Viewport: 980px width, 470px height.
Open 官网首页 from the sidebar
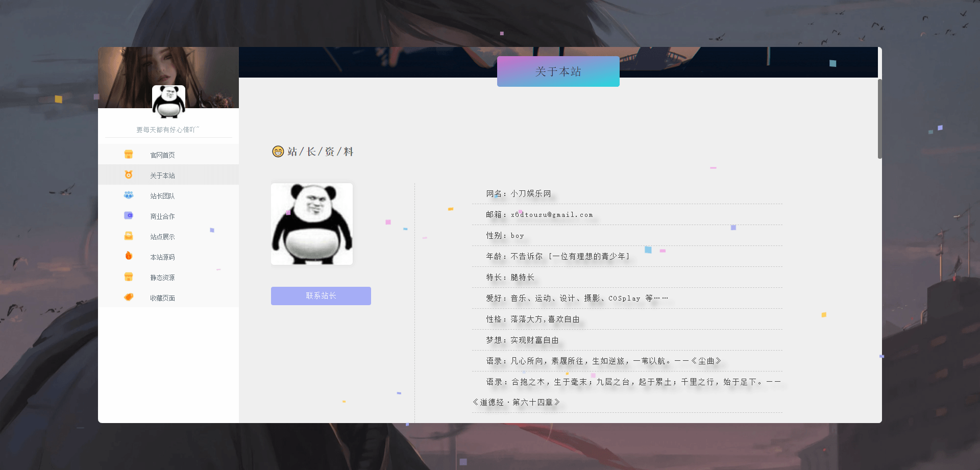(162, 154)
